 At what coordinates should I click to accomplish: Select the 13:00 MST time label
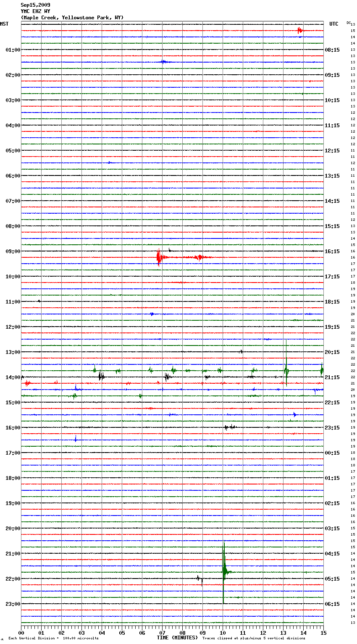tap(13, 352)
